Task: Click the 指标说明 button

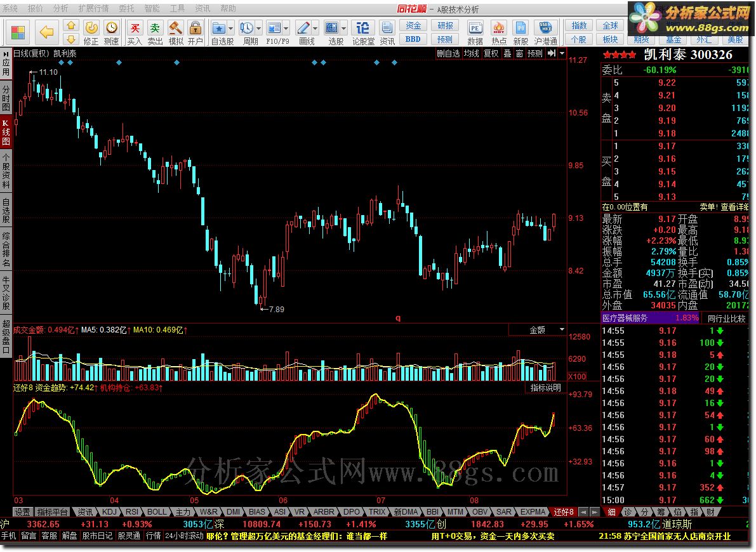Action: click(545, 388)
